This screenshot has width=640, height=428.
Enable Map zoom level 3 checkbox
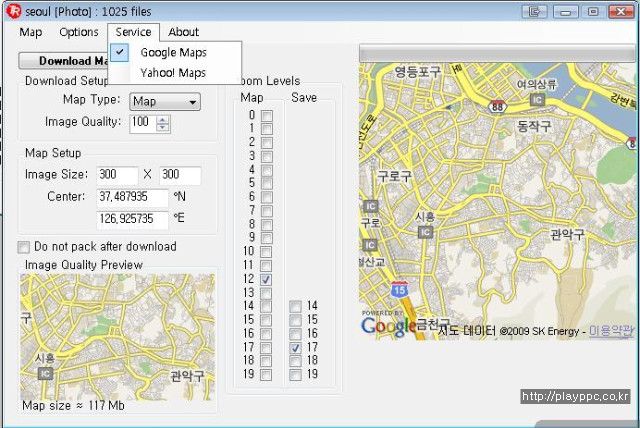point(267,157)
